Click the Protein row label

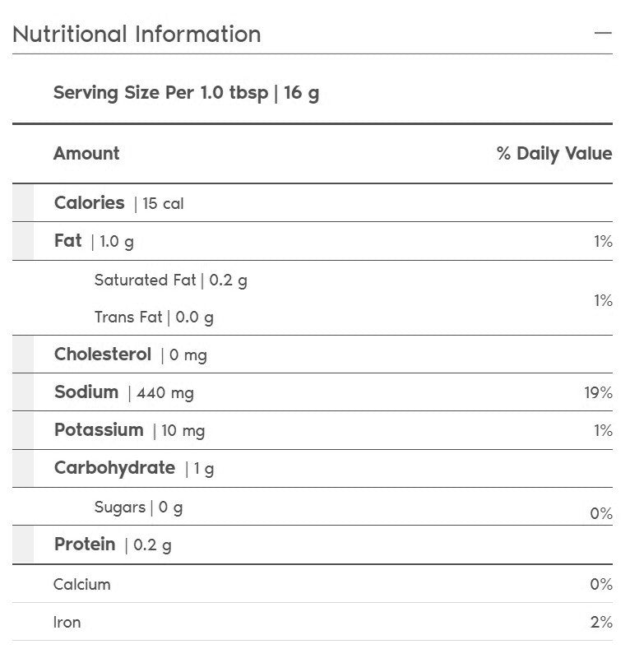(85, 545)
